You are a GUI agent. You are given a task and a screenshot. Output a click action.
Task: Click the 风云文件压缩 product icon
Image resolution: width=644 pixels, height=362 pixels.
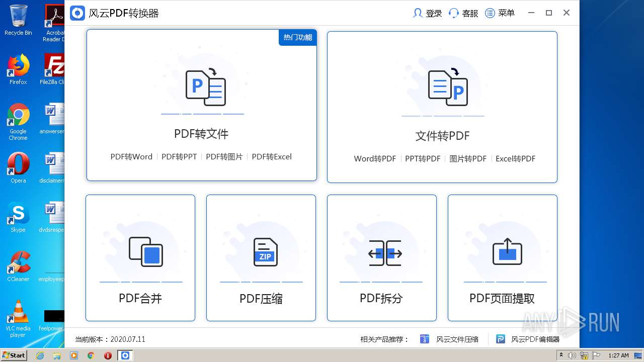(425, 339)
